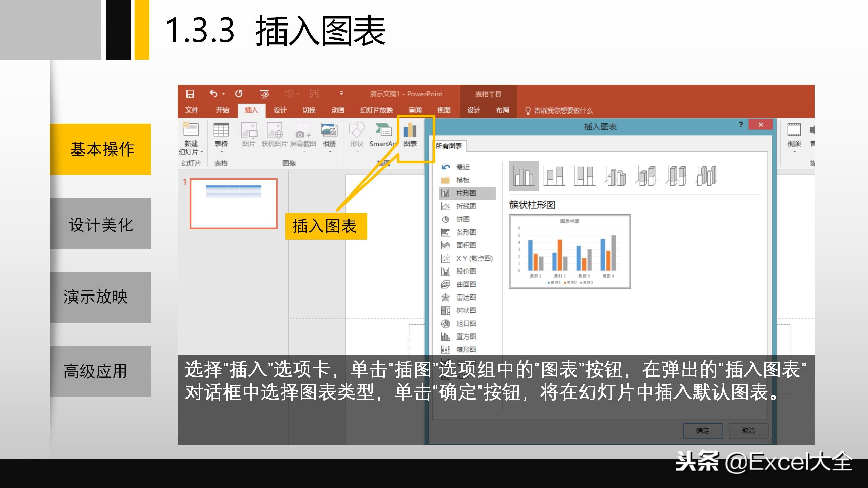Switch to the 开始 ribbon tab

coord(223,110)
